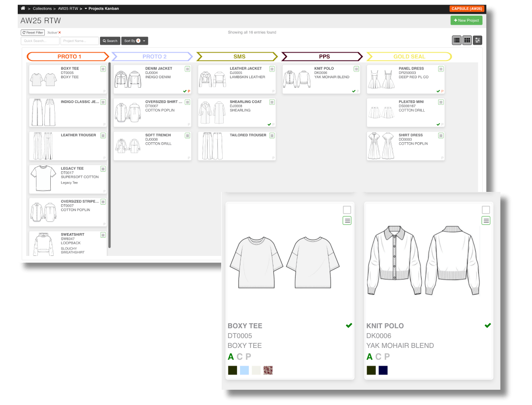Tick checkbox on enlarged Knit Polo card
Viewport: 532px width, 405px height.
coord(486,210)
